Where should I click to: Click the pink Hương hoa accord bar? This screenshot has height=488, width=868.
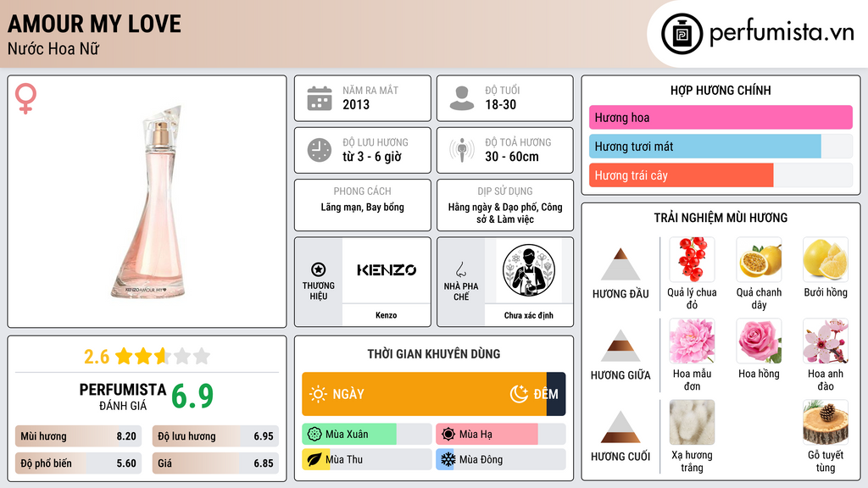click(x=721, y=117)
